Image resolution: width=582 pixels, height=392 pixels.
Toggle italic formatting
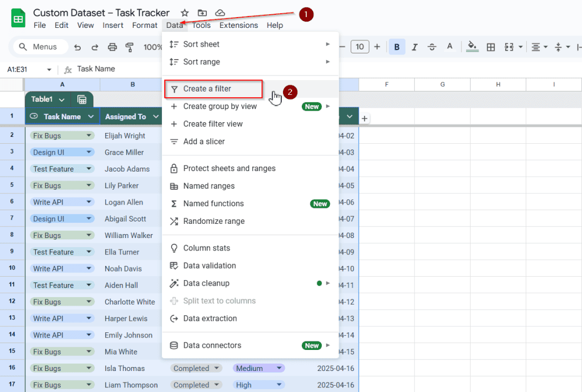415,47
